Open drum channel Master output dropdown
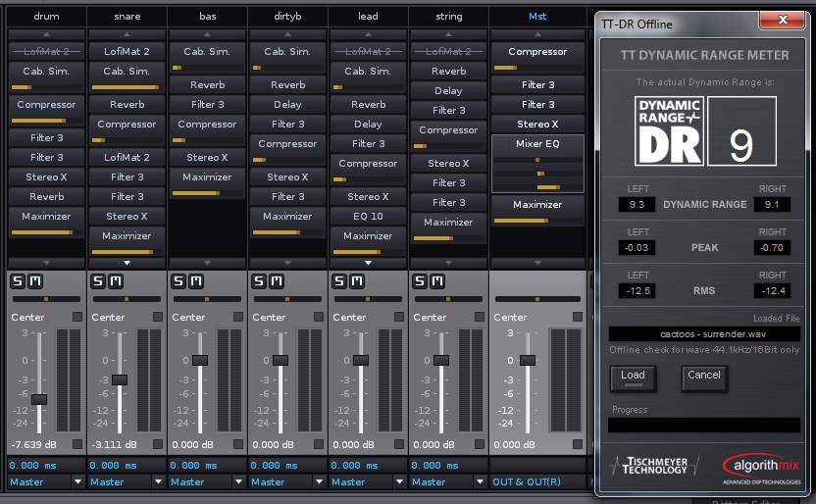This screenshot has width=816, height=504. point(78,481)
